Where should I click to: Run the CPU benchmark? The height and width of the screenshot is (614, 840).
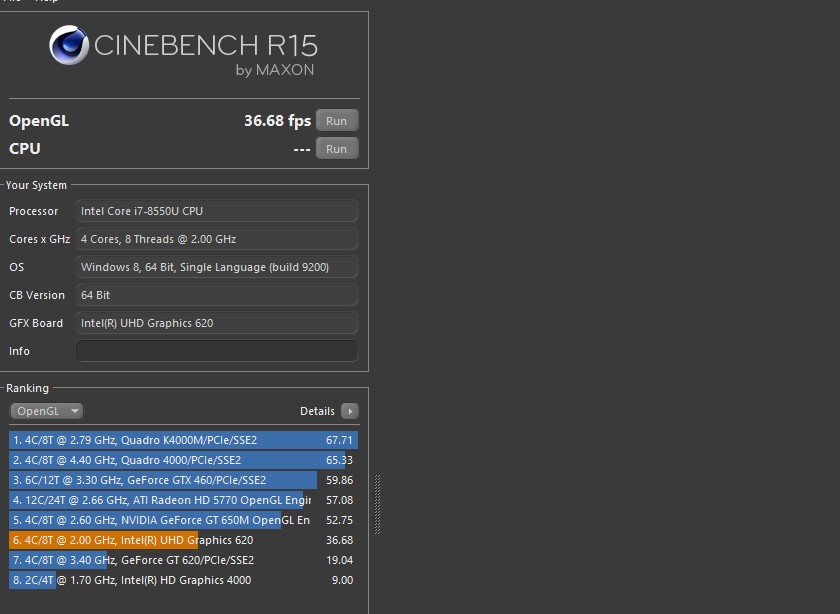[337, 148]
